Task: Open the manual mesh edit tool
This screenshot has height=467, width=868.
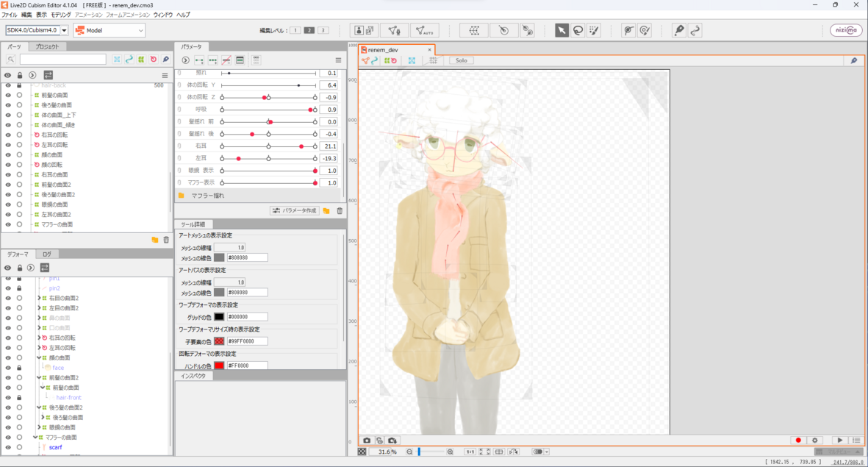Action: (394, 30)
